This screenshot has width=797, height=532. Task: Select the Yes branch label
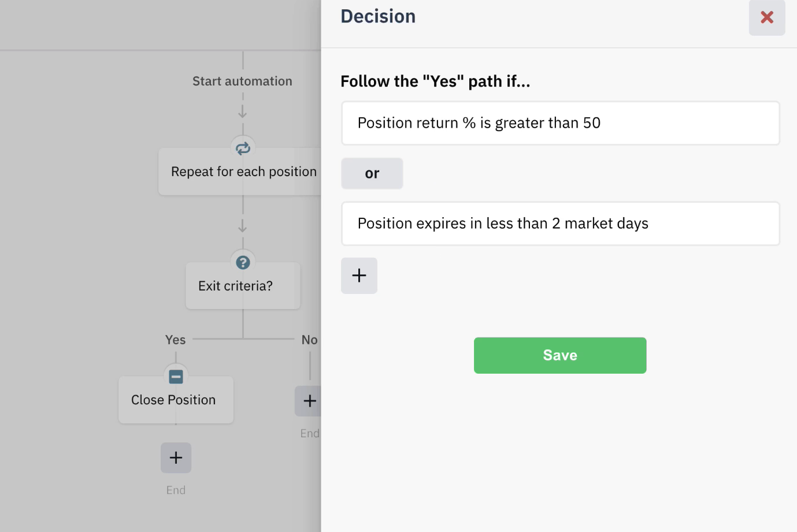click(x=175, y=340)
